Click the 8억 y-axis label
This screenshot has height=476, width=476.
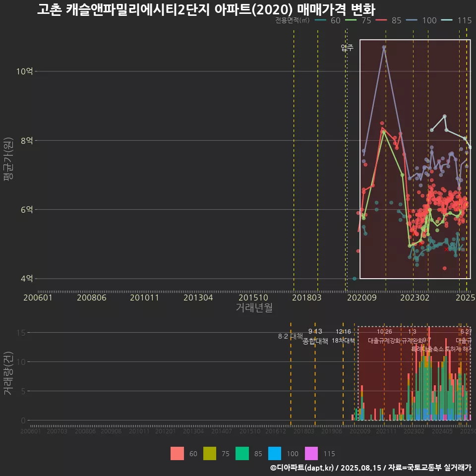(x=27, y=140)
